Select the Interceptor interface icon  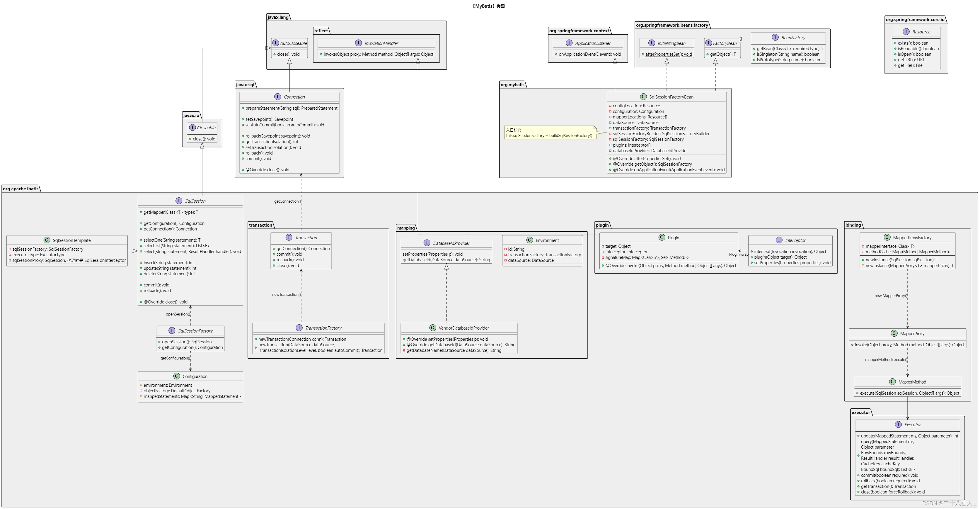[779, 240]
